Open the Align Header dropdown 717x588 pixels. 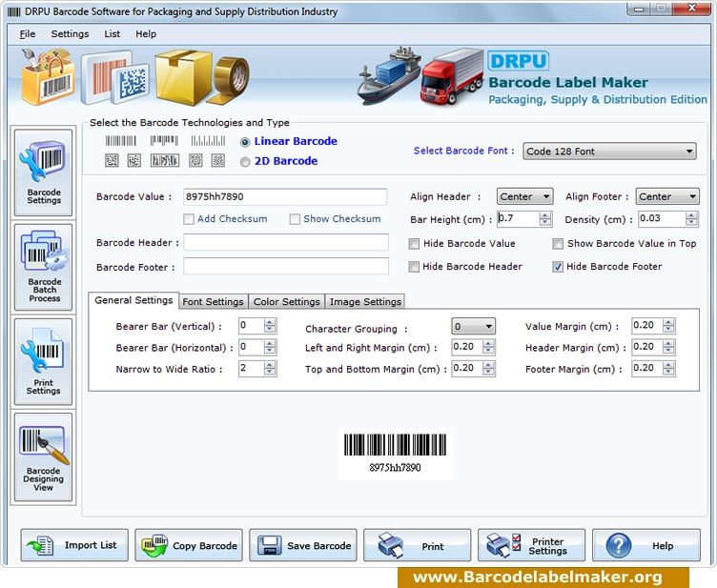[x=524, y=196]
